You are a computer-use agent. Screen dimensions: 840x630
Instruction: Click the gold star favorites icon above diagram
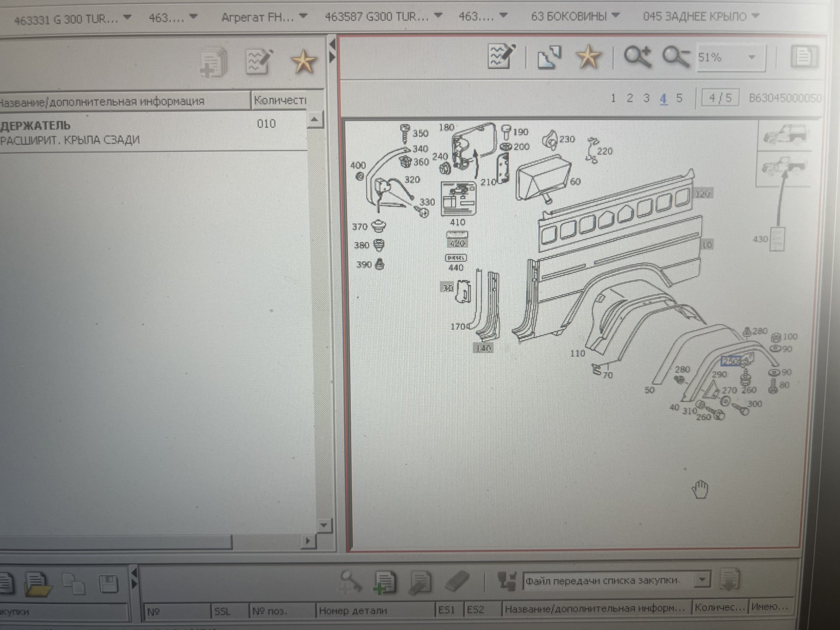coord(588,57)
